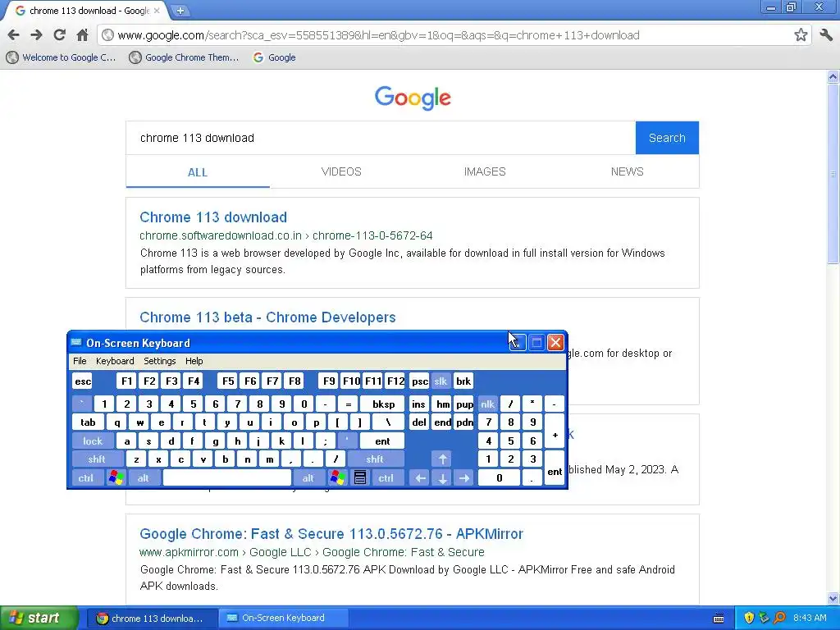Click the browser forward arrow
Image resolution: width=840 pixels, height=630 pixels.
pyautogui.click(x=36, y=35)
